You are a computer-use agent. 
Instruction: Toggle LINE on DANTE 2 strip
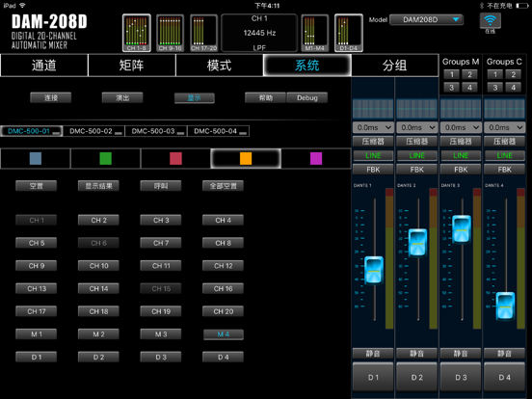tap(416, 155)
